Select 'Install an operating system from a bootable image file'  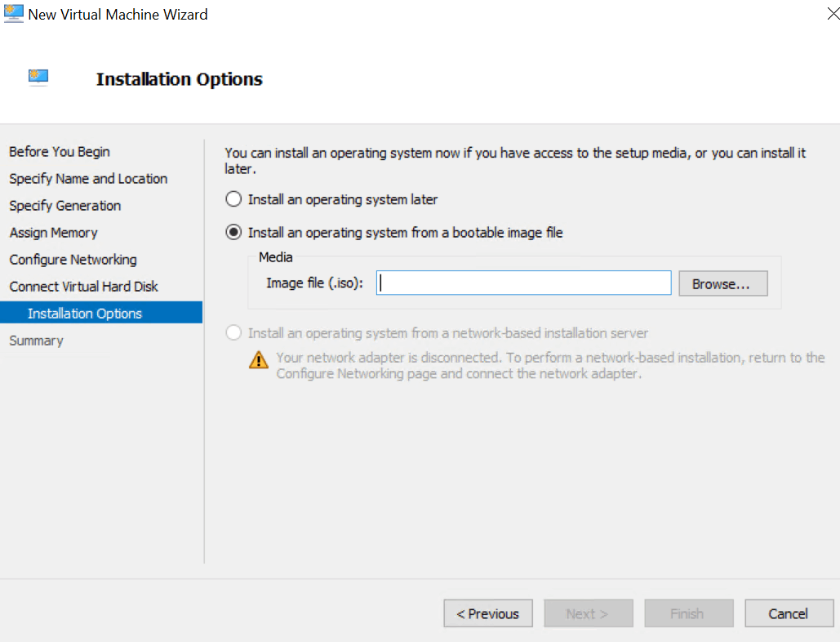click(233, 231)
